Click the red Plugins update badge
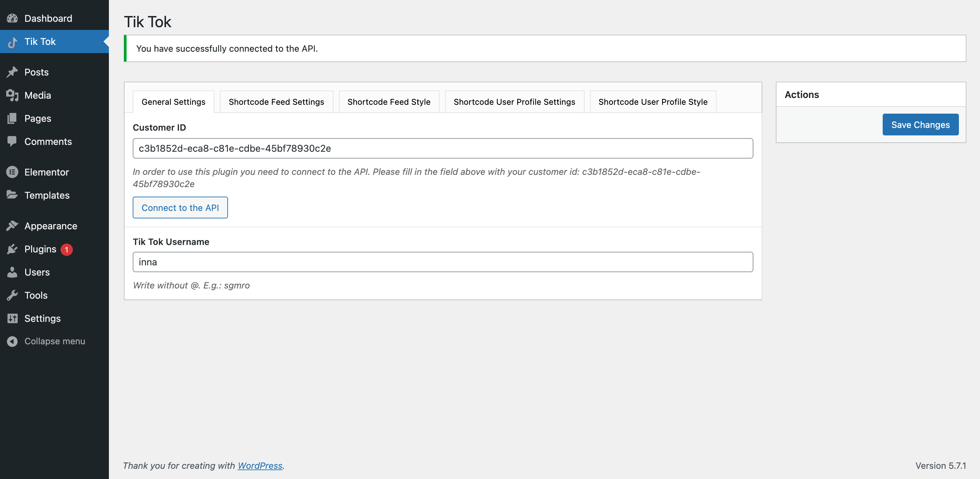 (67, 249)
